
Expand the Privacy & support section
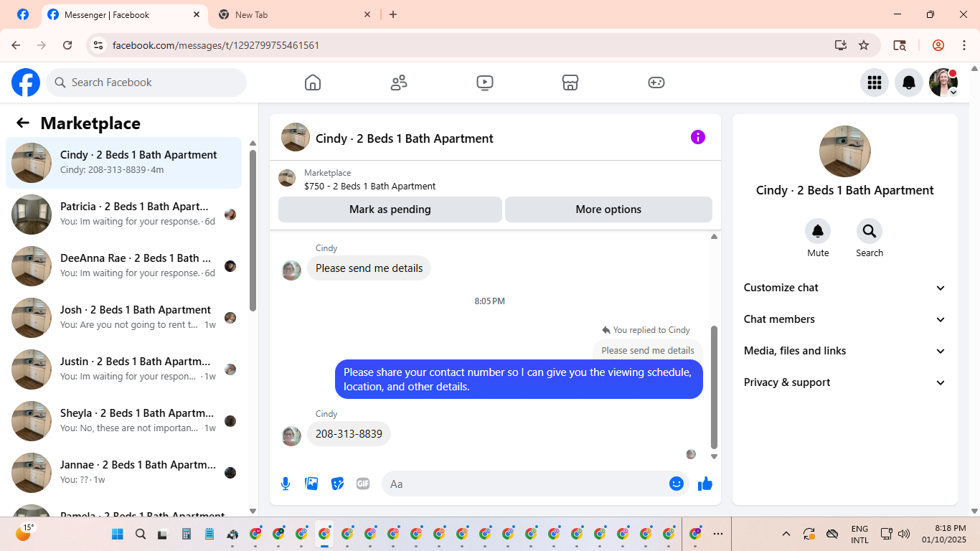(845, 382)
